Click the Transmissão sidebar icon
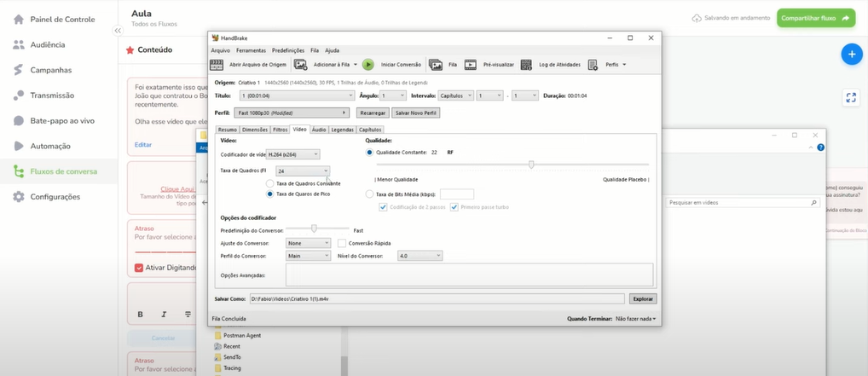 point(19,95)
